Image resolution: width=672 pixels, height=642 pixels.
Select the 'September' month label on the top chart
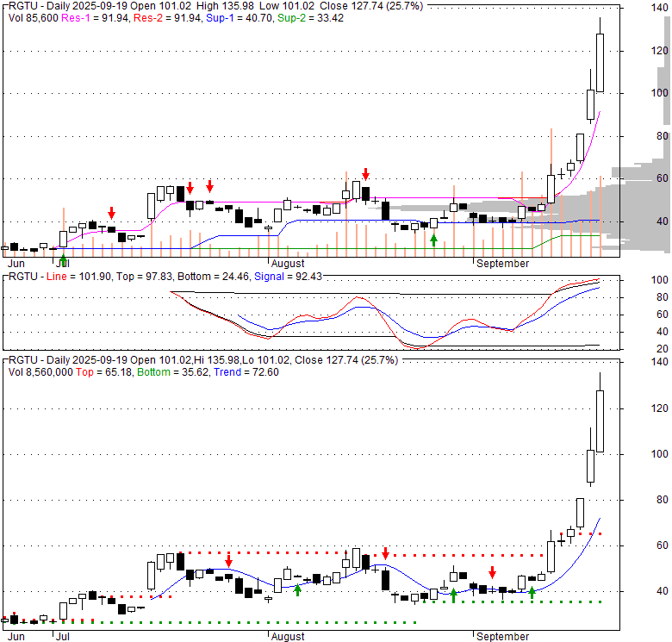click(x=503, y=264)
